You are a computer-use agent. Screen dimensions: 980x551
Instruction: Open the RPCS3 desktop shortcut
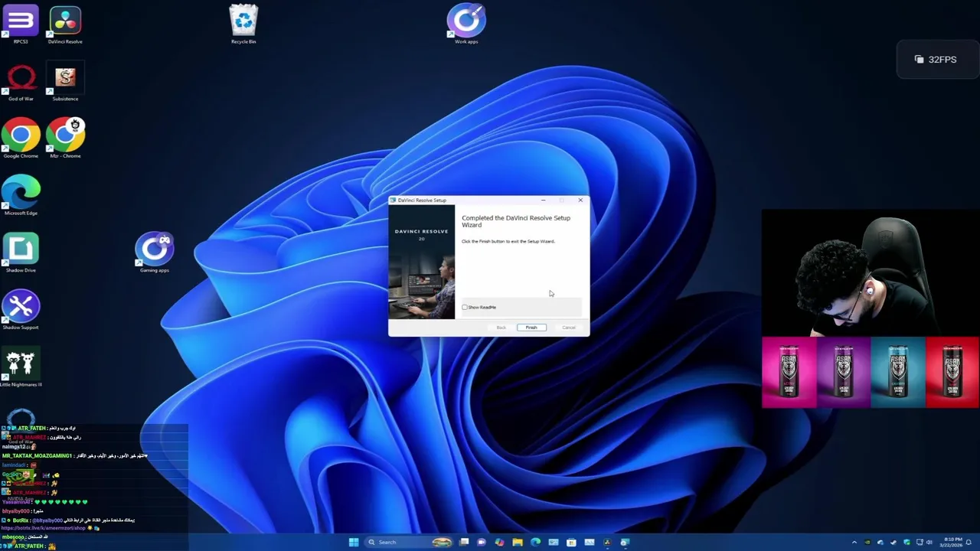coord(21,24)
